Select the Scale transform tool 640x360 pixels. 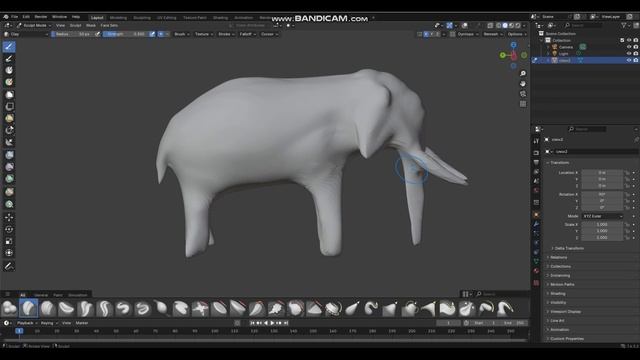point(9,241)
